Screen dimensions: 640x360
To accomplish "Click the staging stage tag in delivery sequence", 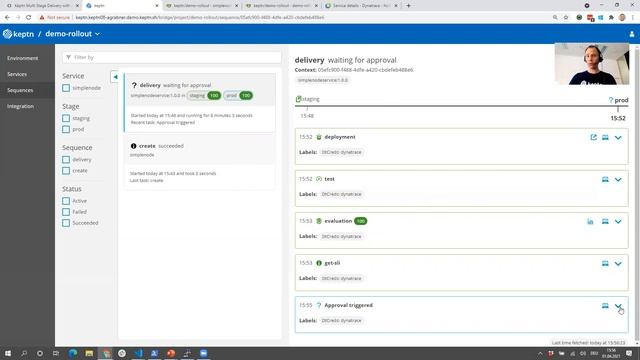I will tap(204, 96).
